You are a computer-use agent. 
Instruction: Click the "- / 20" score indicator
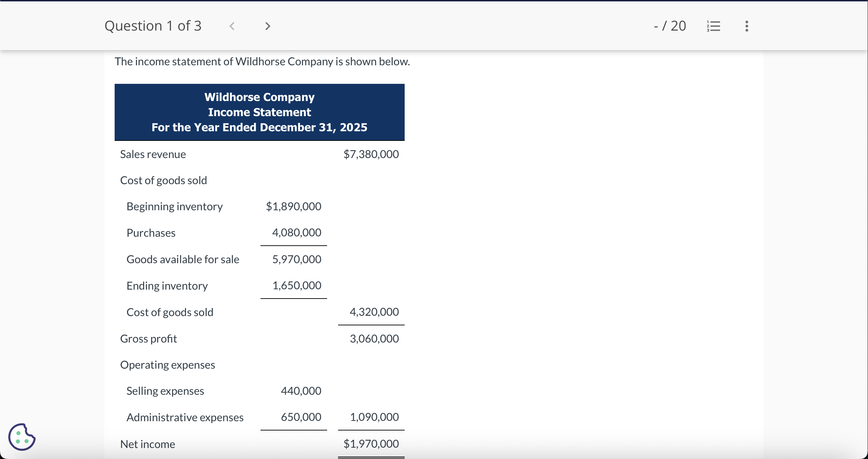point(669,26)
